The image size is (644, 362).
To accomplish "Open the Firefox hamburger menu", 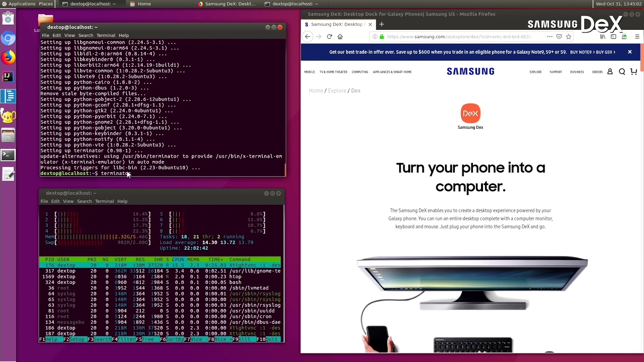I will coord(637,37).
